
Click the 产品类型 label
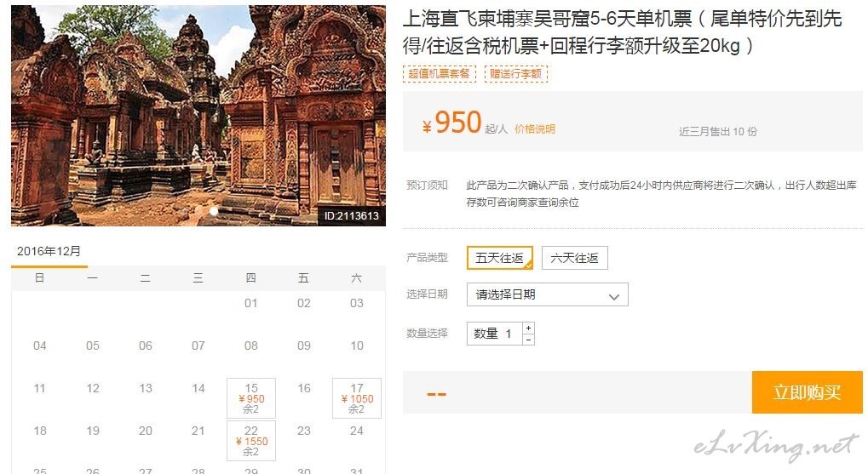[428, 258]
